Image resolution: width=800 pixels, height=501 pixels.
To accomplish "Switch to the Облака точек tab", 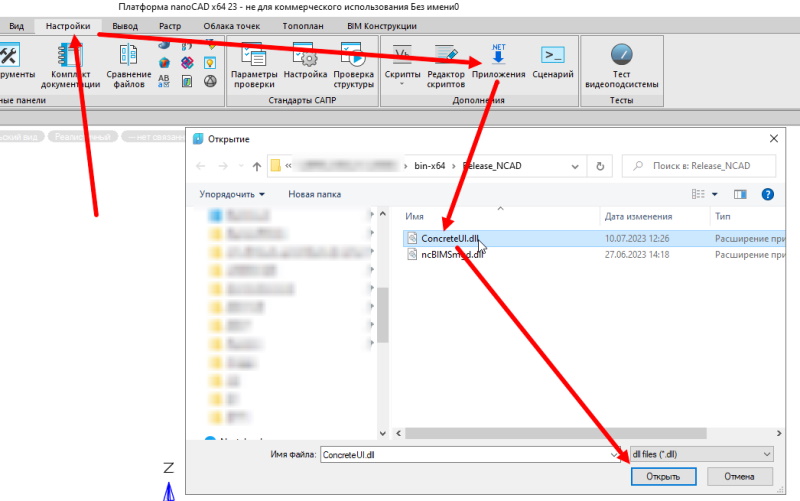I will pyautogui.click(x=232, y=26).
